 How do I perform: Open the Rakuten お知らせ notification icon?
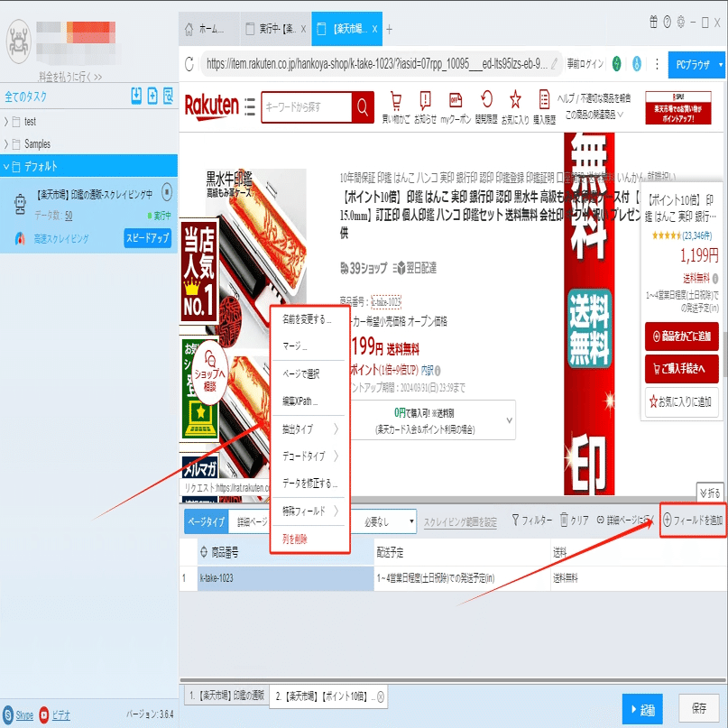coord(425,100)
